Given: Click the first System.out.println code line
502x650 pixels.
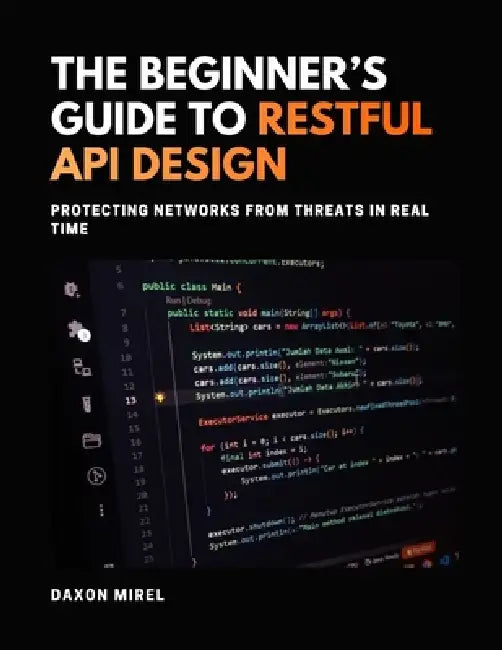Looking at the screenshot, I should click(306, 352).
